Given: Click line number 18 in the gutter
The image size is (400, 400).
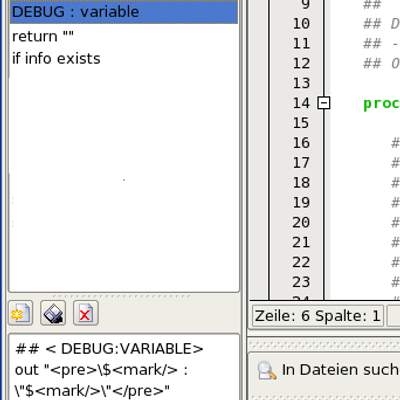Looking at the screenshot, I should coord(301,183).
